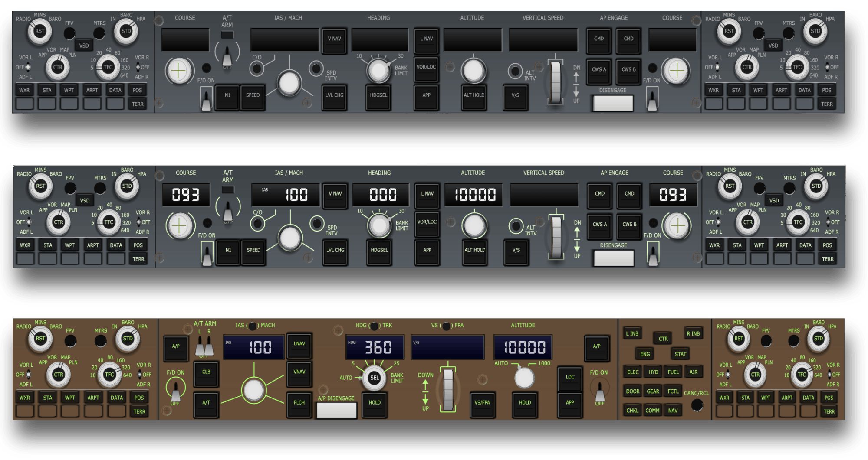
Task: Toggle the A/T ARM switch in the middle panel
Action: (x=228, y=210)
